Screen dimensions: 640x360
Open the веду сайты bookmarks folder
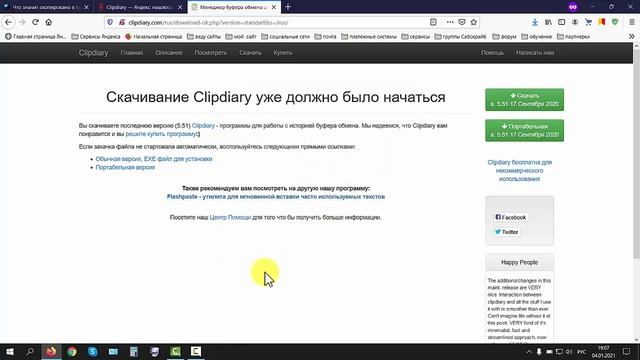click(204, 36)
